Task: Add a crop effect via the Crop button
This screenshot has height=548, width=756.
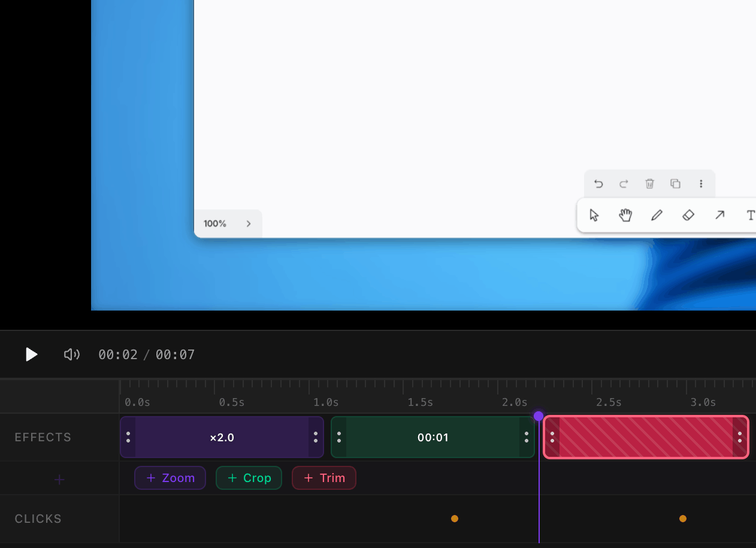Action: [x=249, y=478]
